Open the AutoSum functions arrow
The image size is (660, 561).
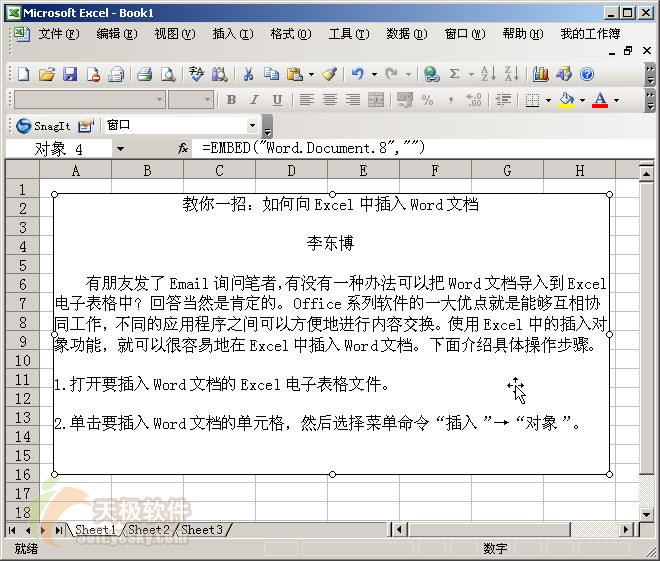(x=471, y=75)
